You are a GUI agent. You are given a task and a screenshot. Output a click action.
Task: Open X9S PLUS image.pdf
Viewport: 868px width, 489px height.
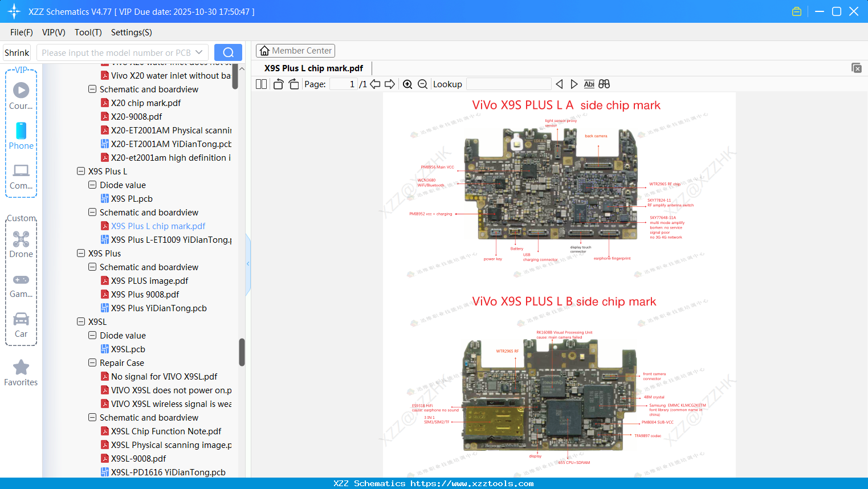click(149, 281)
